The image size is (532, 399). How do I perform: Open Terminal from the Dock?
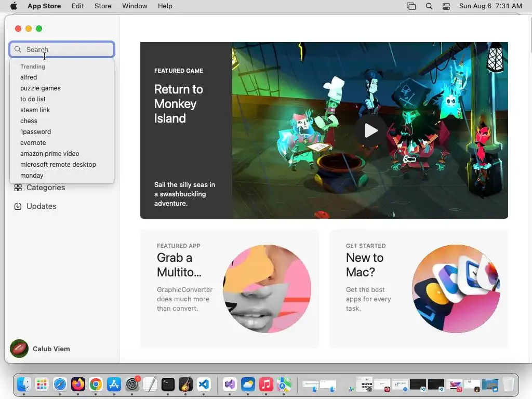point(168,384)
